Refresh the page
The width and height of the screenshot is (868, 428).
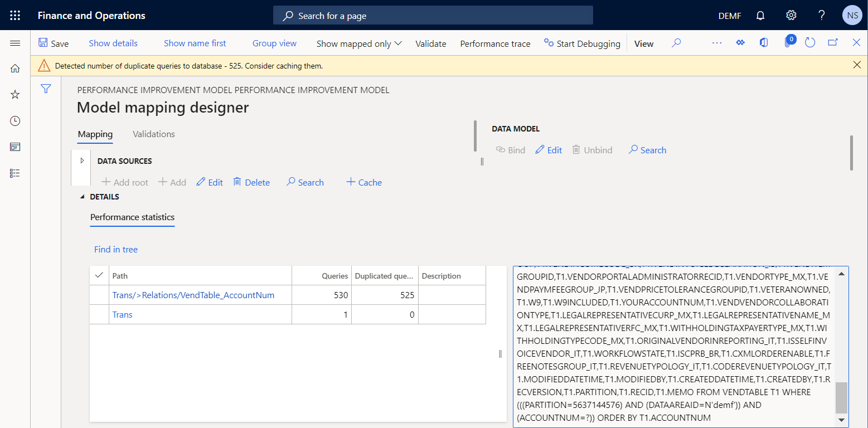(810, 43)
